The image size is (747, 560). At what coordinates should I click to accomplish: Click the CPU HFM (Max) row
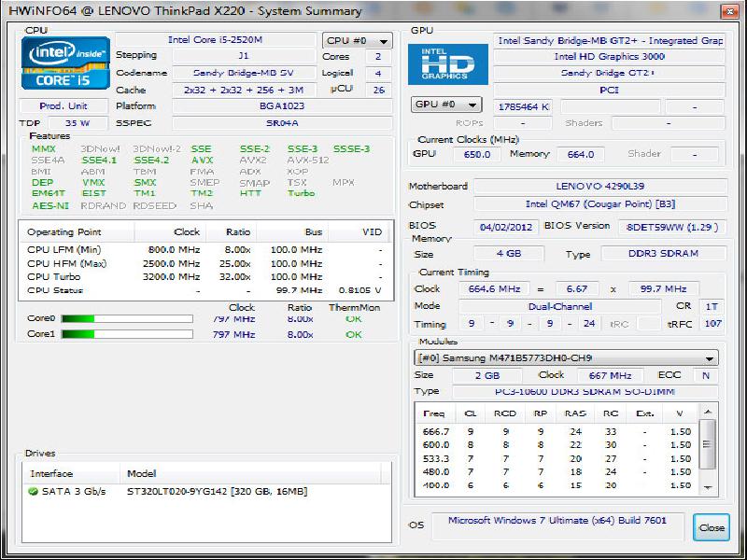click(x=205, y=263)
